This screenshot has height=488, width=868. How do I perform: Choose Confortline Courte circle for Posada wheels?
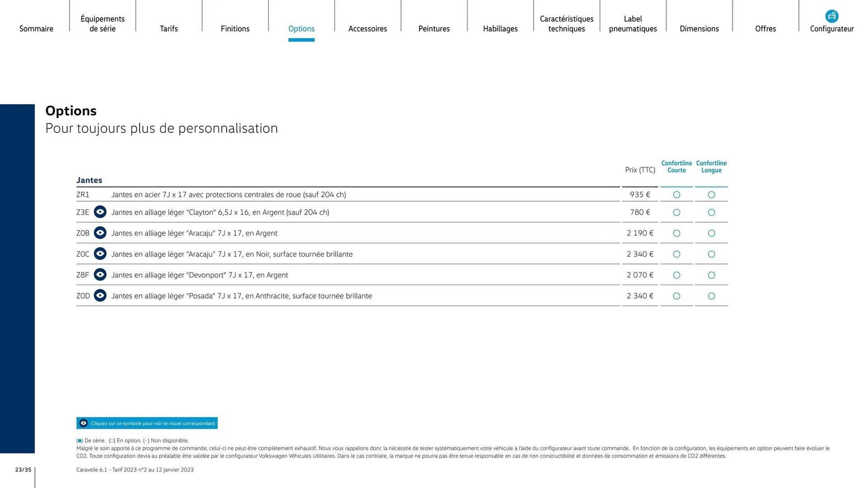click(x=676, y=296)
